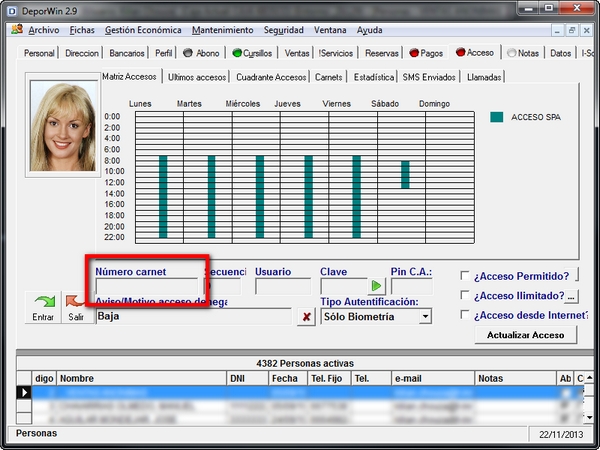Click the orange Salir arrow button

pos(76,308)
